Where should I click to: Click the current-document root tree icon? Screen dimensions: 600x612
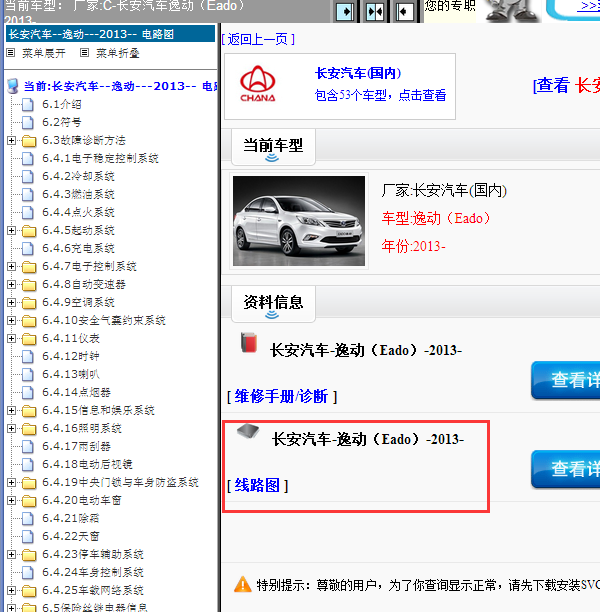coord(13,86)
